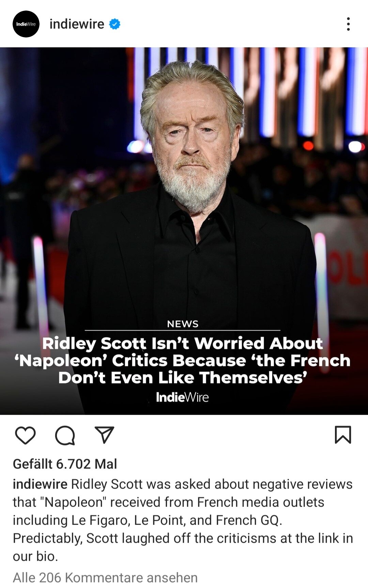The width and height of the screenshot is (368, 588).
Task: Open the three-dot options menu
Action: (x=348, y=24)
